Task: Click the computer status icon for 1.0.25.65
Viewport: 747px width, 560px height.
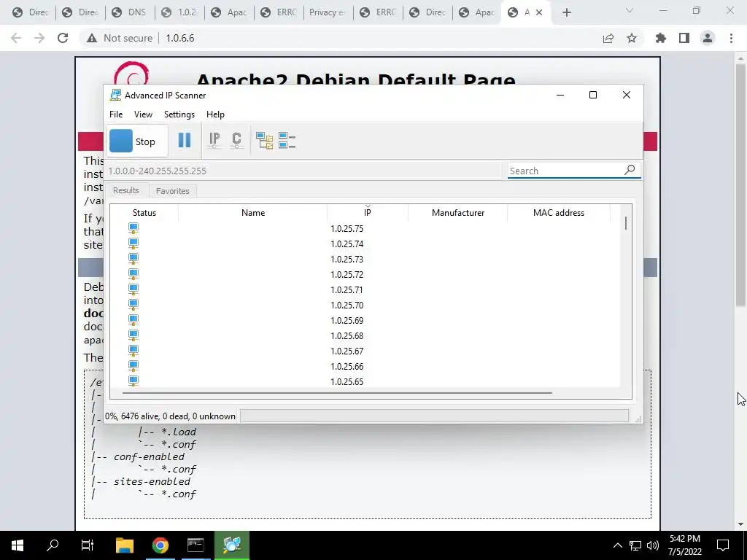Action: coord(133,381)
